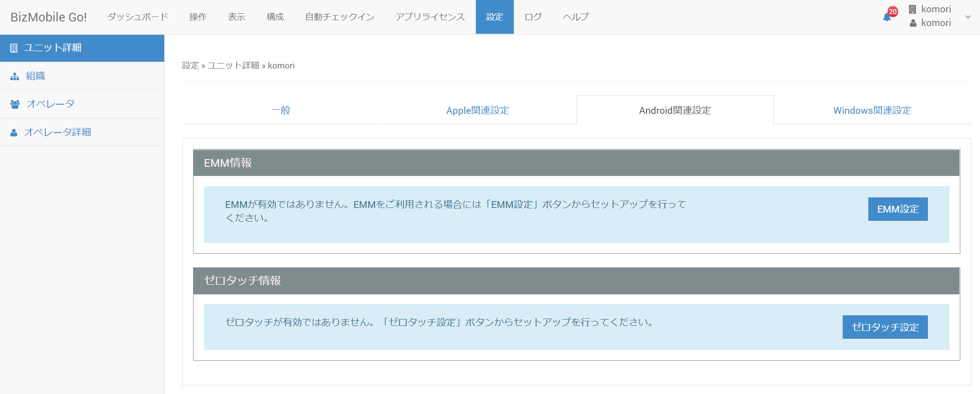Open the ダッシュボード menu
This screenshot has height=394, width=980.
138,17
